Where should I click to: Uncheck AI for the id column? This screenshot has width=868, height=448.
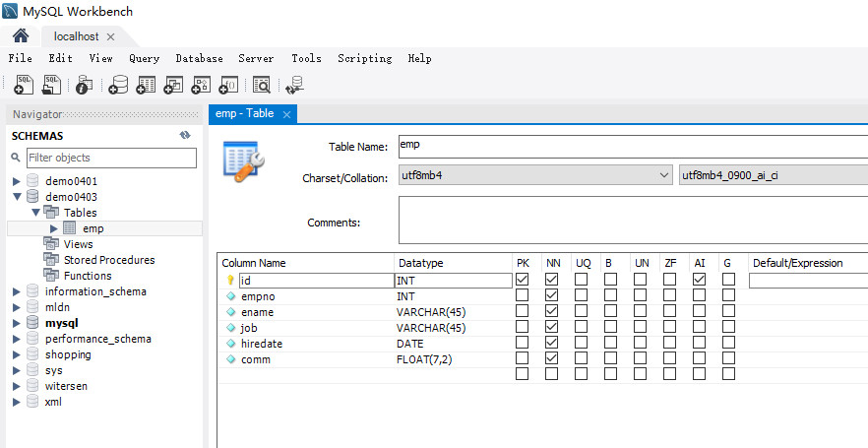point(699,279)
